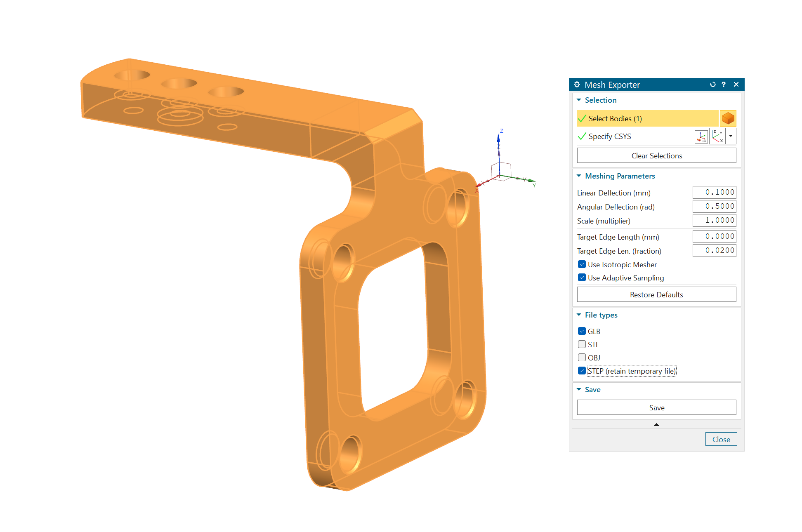Collapse the Save section
The image size is (802, 532).
(x=579, y=390)
